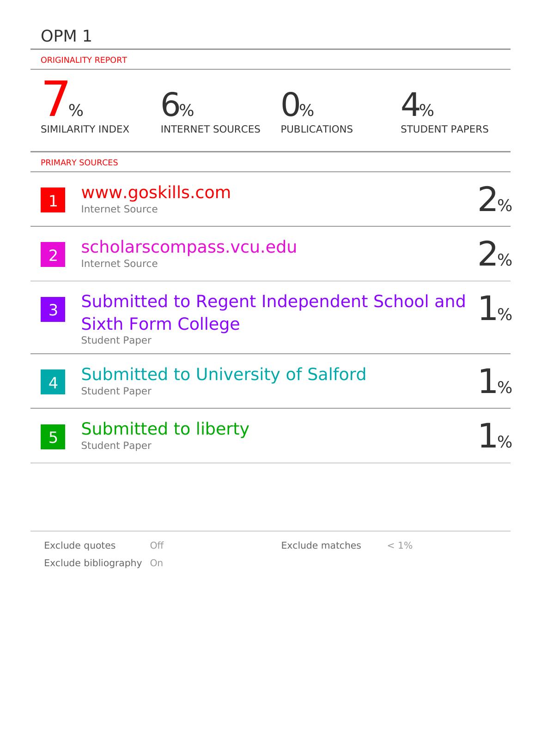Open the www.goskills.com source link
The width and height of the screenshot is (535, 756).
click(156, 193)
